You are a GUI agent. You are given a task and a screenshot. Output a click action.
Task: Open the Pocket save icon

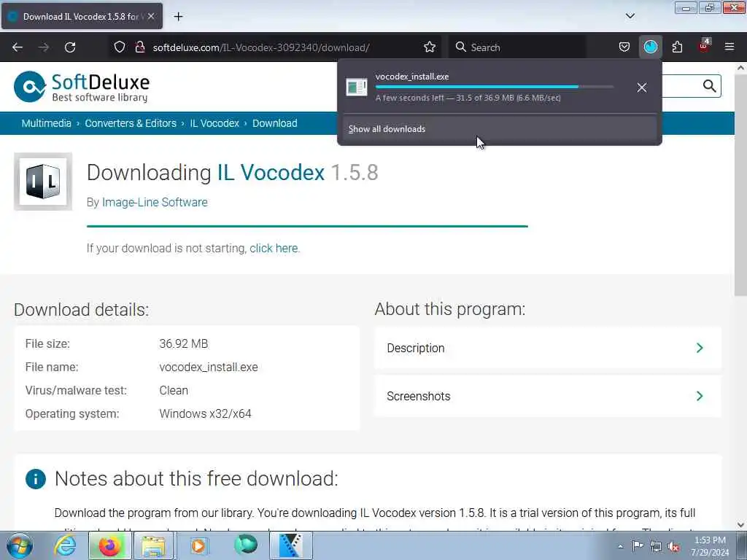(x=624, y=47)
